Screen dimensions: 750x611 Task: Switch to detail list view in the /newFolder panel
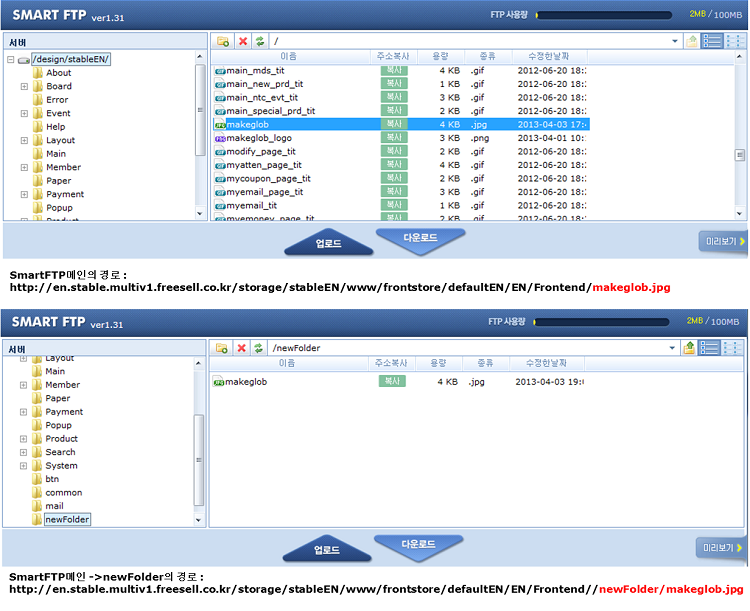712,347
